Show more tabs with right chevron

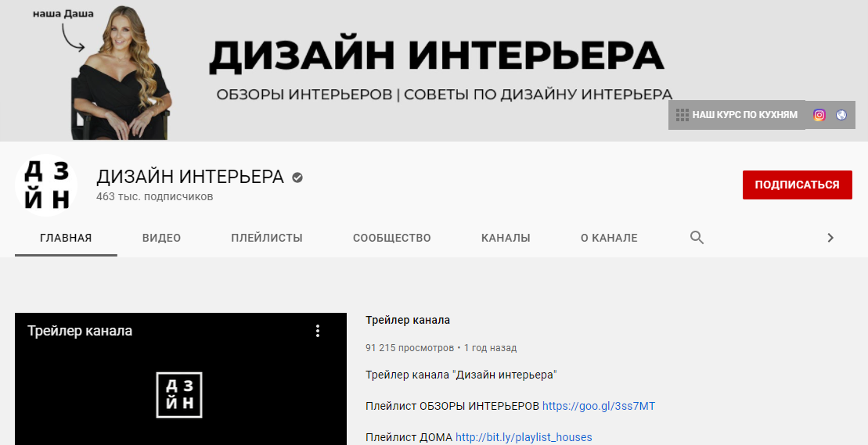point(830,238)
